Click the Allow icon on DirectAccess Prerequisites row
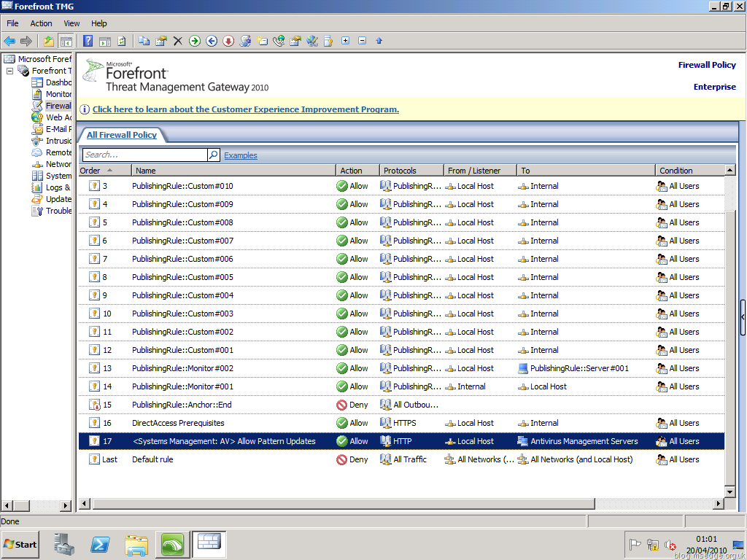This screenshot has width=747, height=560. [341, 423]
